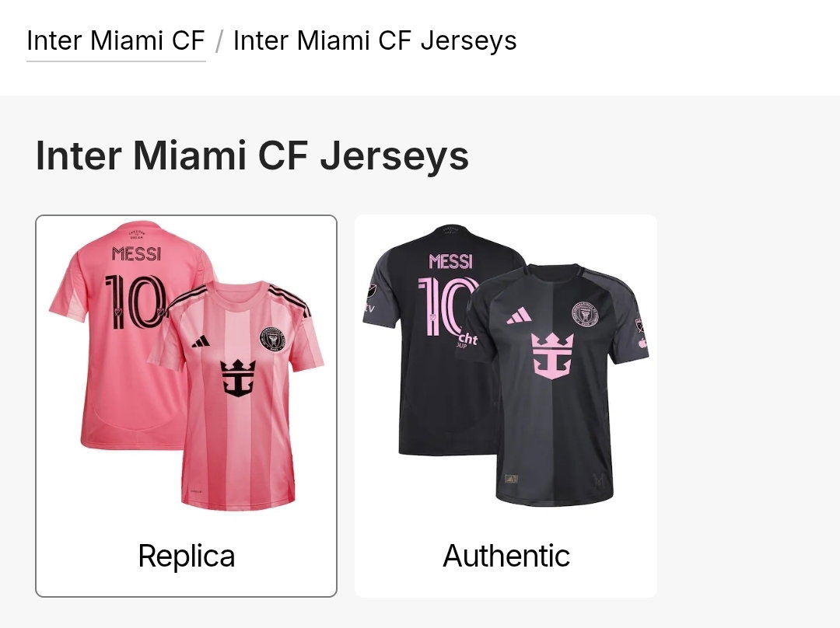Select the Authentic label text

click(506, 556)
